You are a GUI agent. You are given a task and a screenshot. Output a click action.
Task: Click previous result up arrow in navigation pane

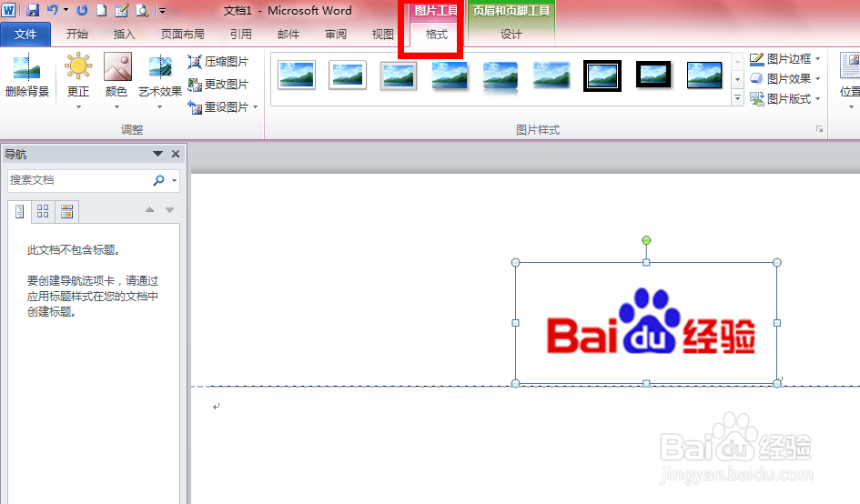coord(150,210)
